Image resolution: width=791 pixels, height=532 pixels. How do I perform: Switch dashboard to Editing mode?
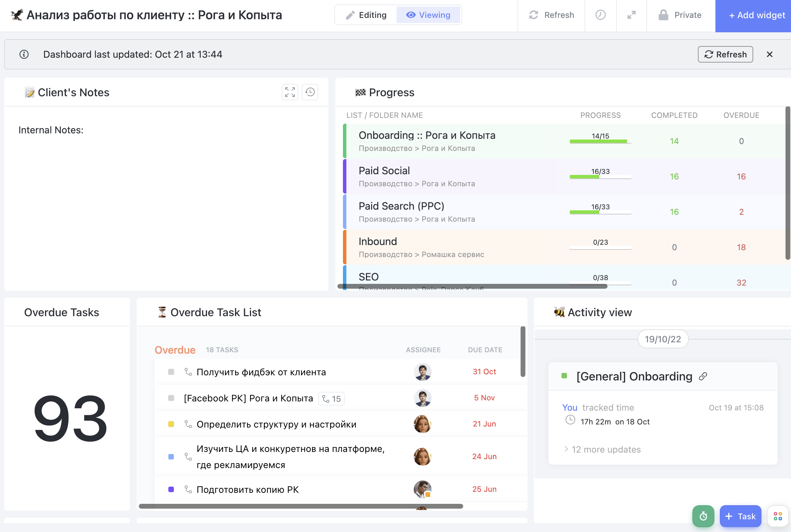coord(366,15)
